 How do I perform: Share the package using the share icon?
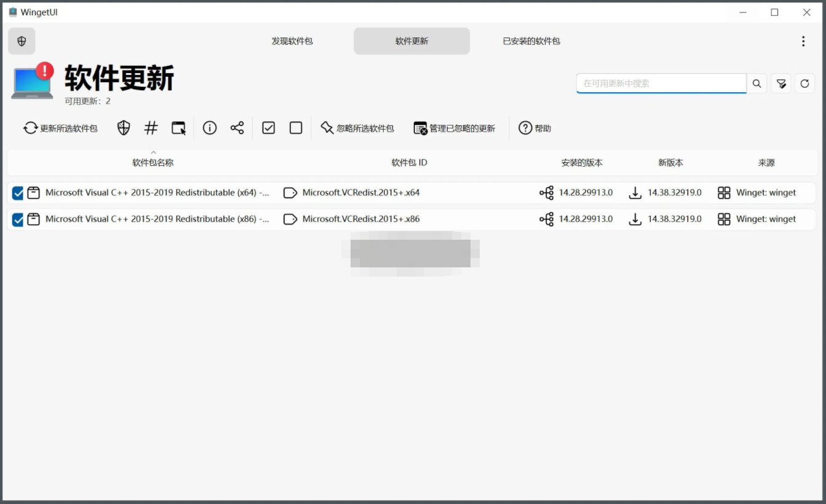[237, 128]
